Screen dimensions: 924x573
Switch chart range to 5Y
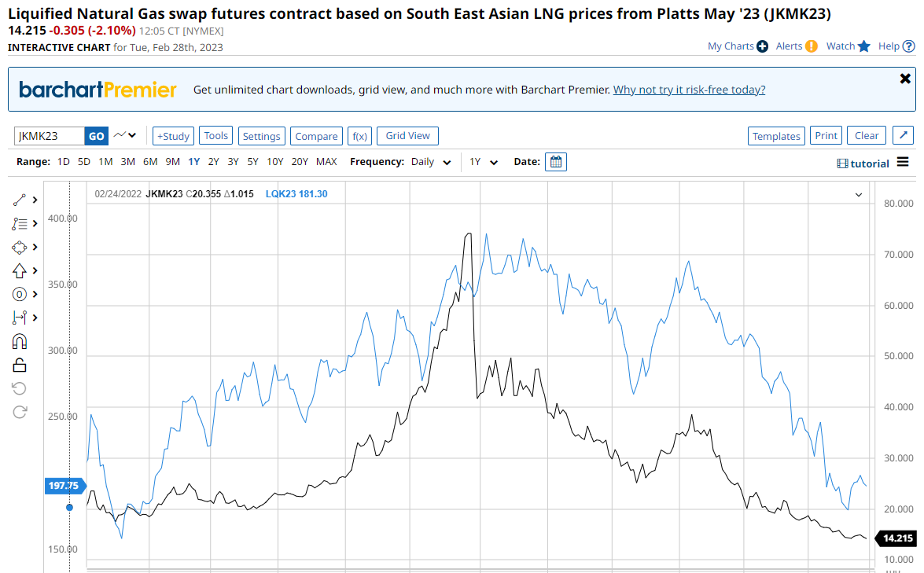252,162
